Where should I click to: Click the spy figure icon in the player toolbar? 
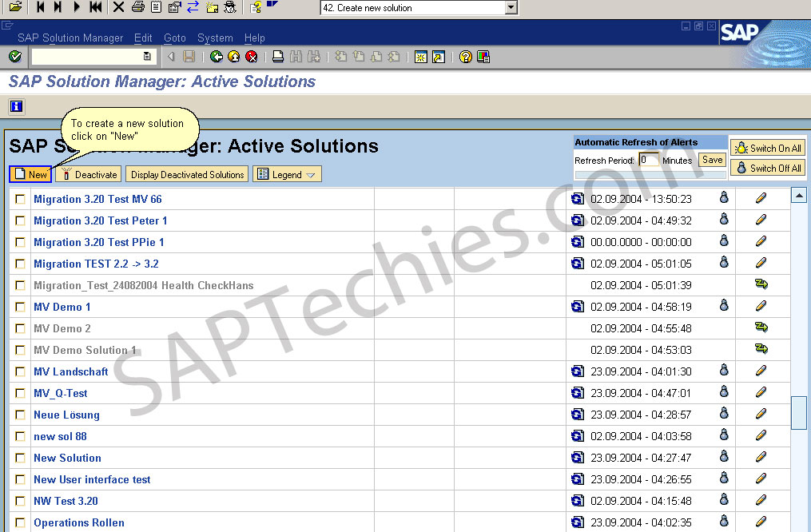(230, 7)
